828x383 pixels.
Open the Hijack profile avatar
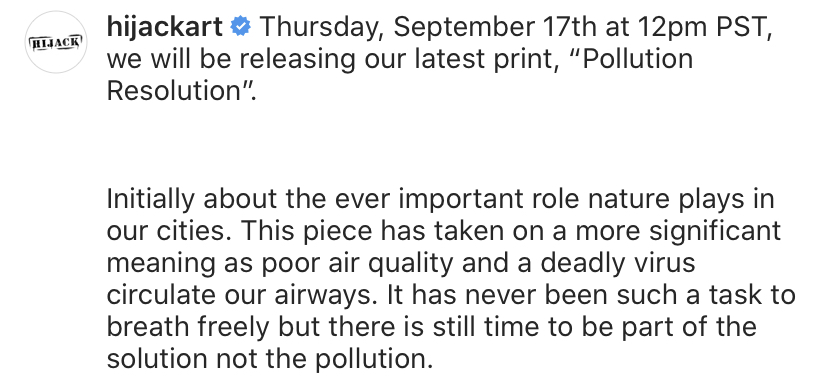[56, 42]
